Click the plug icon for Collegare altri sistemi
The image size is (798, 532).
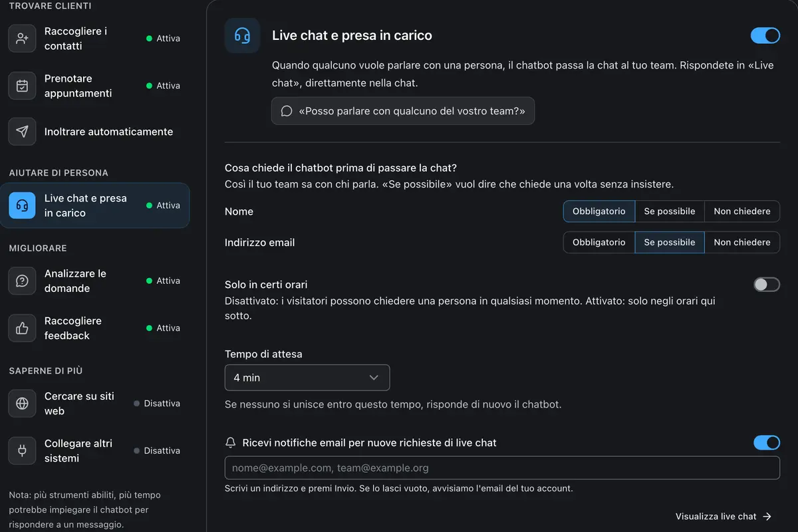(x=22, y=451)
